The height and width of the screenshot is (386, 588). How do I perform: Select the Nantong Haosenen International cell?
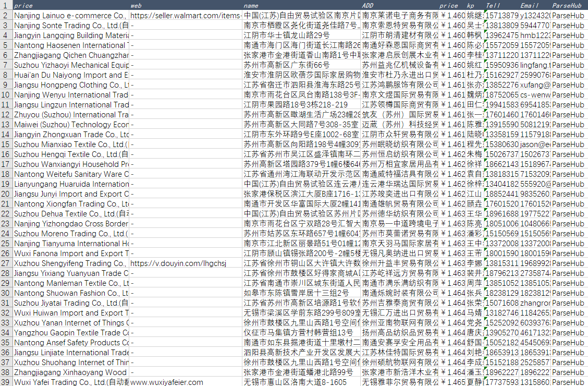pos(71,45)
